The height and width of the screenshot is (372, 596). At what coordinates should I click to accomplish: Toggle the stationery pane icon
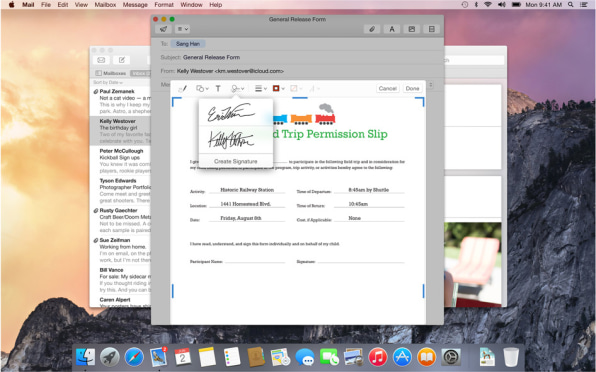tap(431, 29)
